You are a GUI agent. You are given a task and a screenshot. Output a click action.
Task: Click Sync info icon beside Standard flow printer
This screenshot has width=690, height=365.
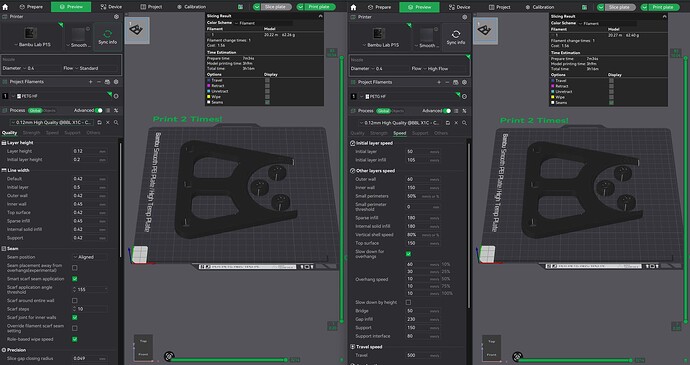point(107,34)
